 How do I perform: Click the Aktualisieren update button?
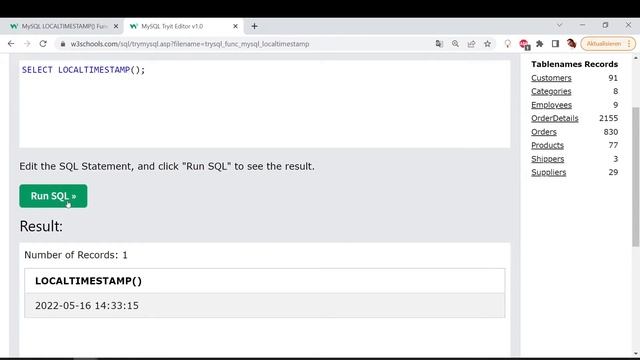pos(608,44)
